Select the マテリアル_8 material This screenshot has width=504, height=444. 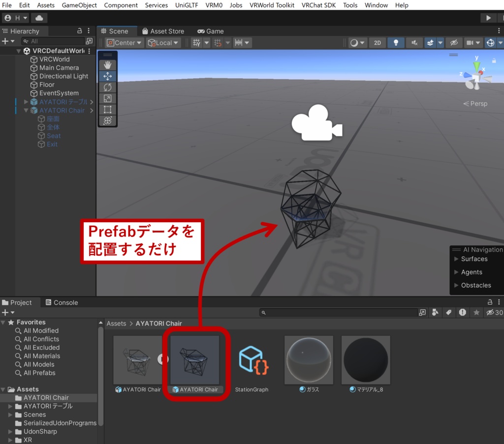coord(366,365)
